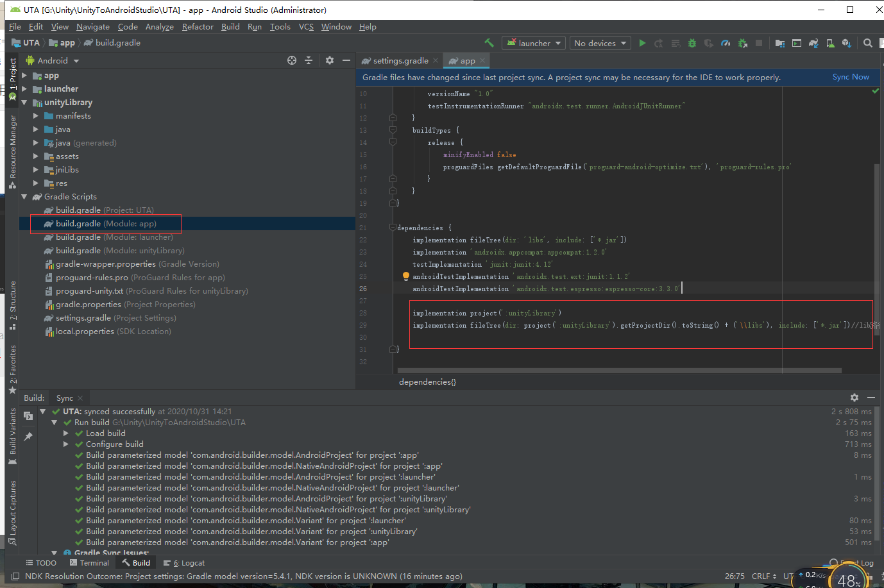Open the Android view selector dropdown

(x=53, y=60)
